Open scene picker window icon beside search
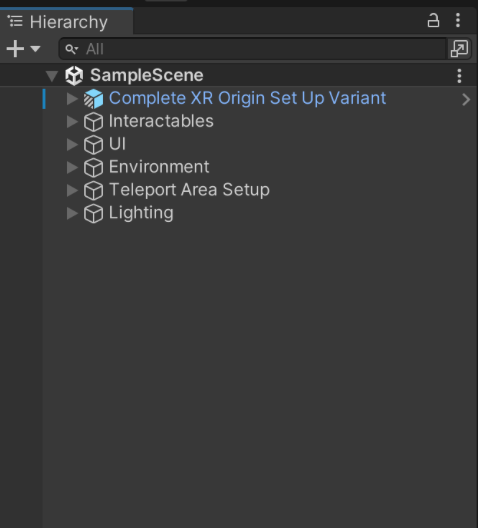Viewport: 478px width, 528px height. [459, 49]
